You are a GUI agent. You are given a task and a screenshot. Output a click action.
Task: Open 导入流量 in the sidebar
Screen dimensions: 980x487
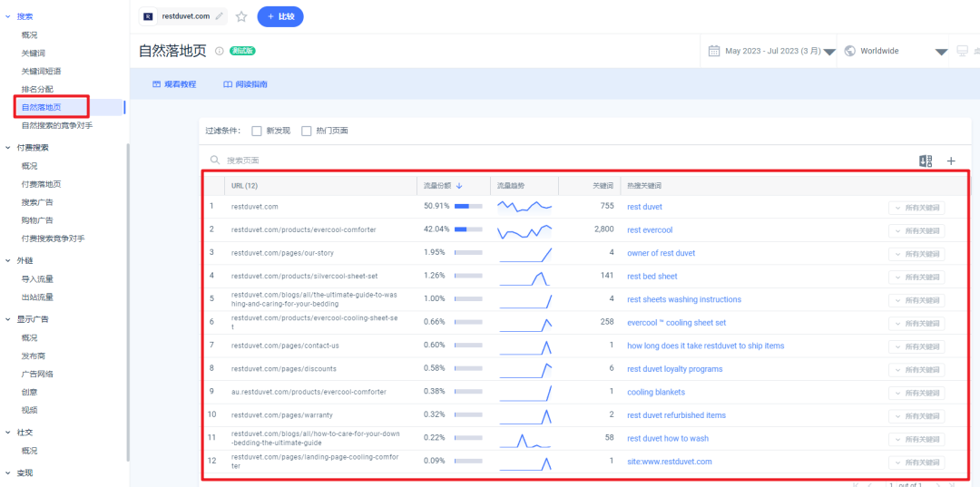[x=37, y=279]
